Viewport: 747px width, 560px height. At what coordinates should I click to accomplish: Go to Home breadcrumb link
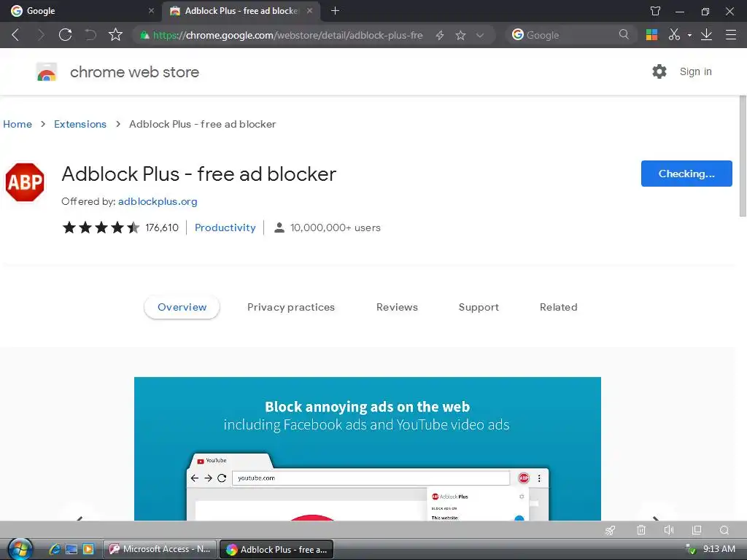[18, 124]
